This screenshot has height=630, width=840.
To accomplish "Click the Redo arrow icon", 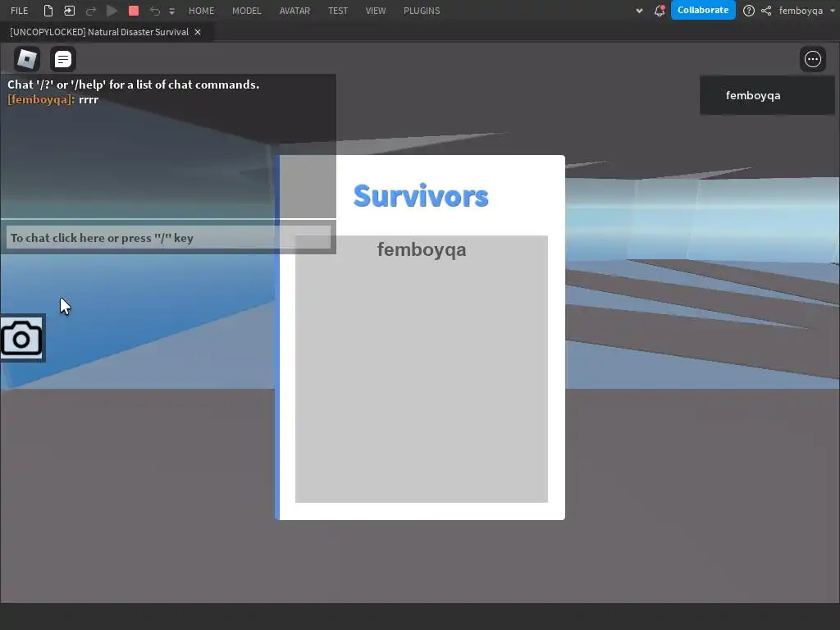I will [x=90, y=11].
